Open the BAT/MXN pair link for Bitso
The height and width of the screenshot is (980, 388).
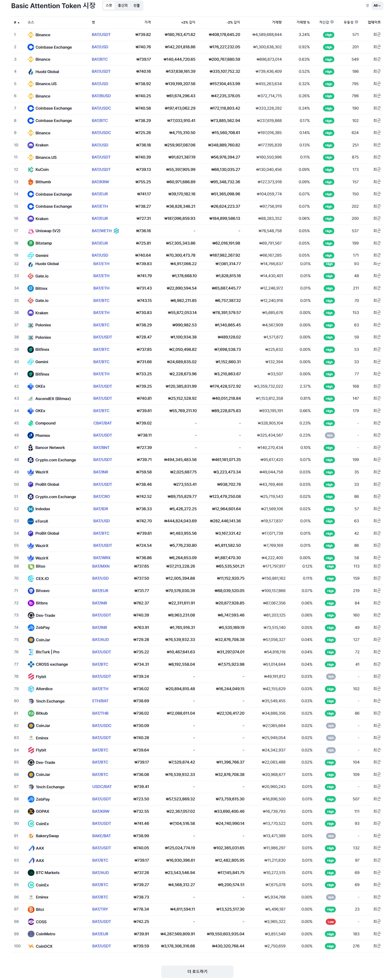pos(101,566)
